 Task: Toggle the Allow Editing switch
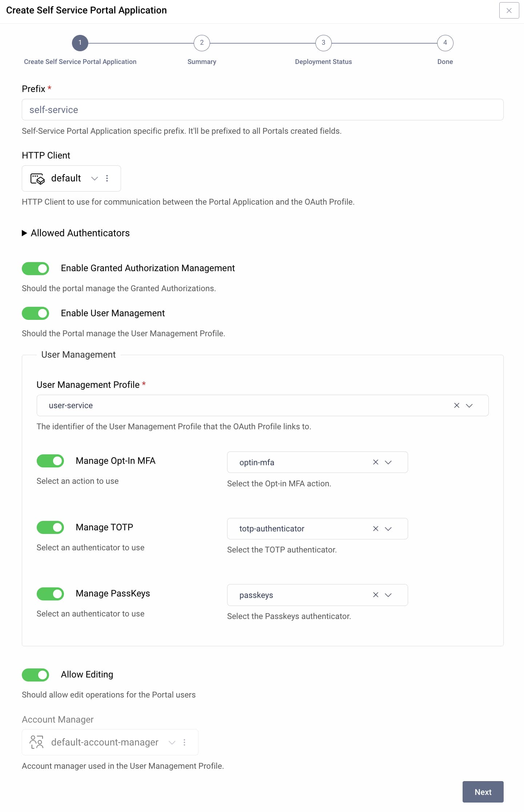[x=36, y=675]
